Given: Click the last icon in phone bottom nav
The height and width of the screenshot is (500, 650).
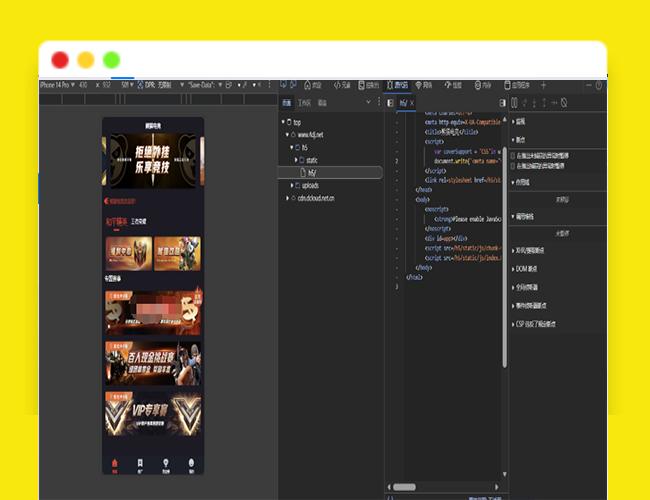Looking at the screenshot, I should [191, 465].
